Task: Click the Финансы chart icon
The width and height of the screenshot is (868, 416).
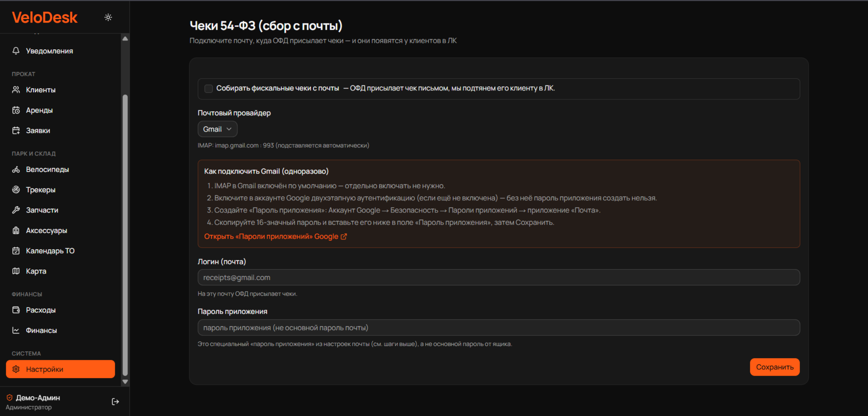Action: click(16, 330)
